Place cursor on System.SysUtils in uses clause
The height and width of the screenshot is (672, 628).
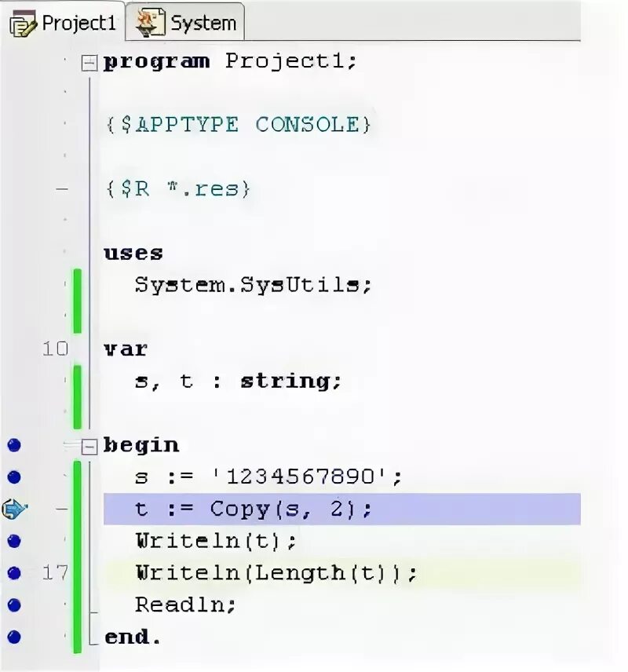point(251,285)
